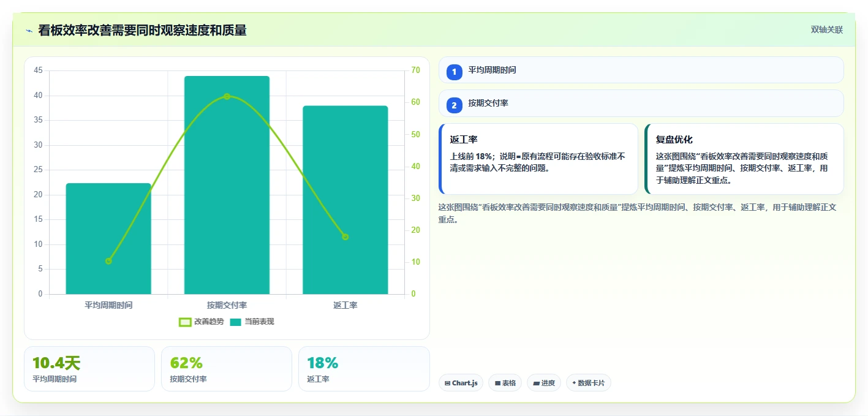This screenshot has width=868, height=416.
Task: Open the 返工率 explanation card
Action: click(538, 159)
